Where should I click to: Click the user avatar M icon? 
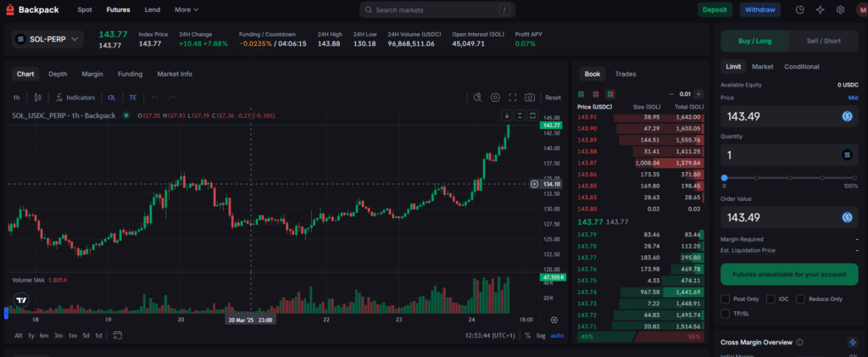[x=863, y=9]
